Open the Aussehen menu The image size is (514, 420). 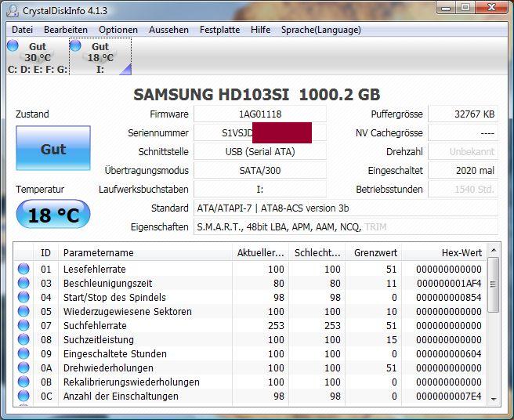click(x=168, y=30)
